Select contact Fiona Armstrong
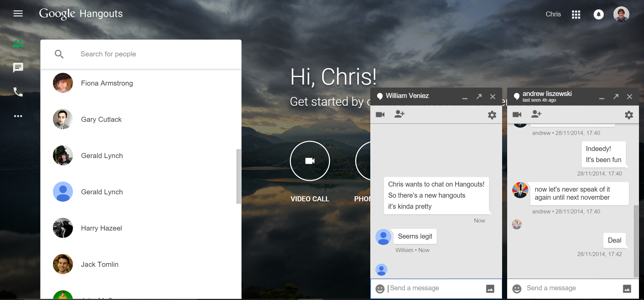This screenshot has height=300, width=644. (141, 83)
